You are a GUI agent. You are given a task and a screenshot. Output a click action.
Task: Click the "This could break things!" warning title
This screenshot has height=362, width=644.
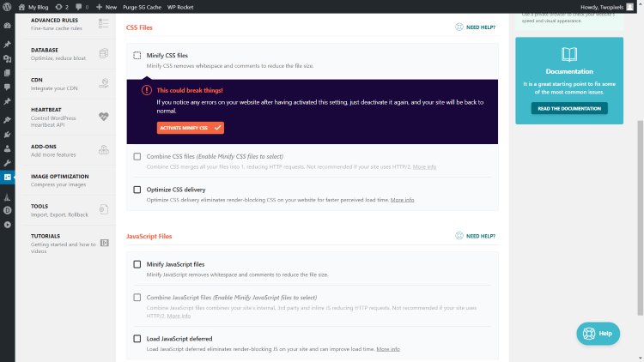[190, 90]
